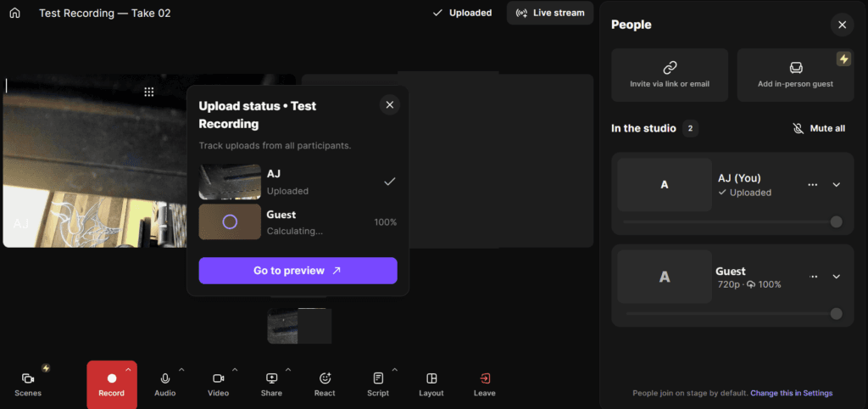Add in-person guest
This screenshot has height=409, width=868.
click(x=795, y=75)
